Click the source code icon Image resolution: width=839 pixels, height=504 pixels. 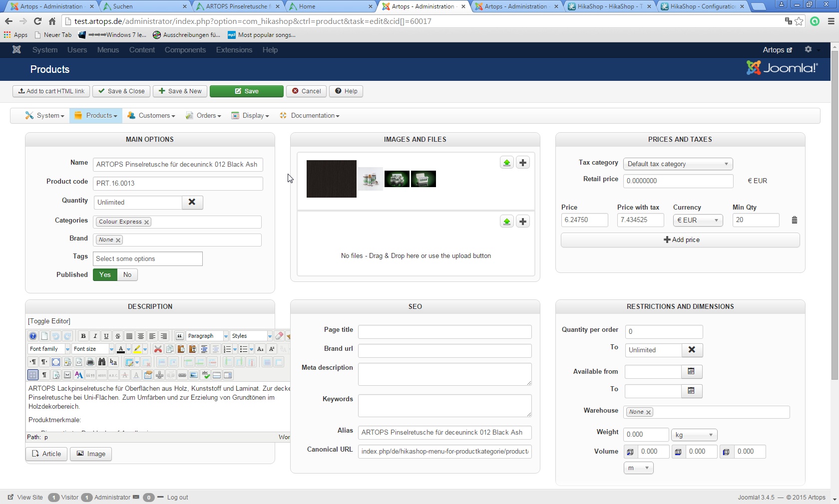click(79, 362)
